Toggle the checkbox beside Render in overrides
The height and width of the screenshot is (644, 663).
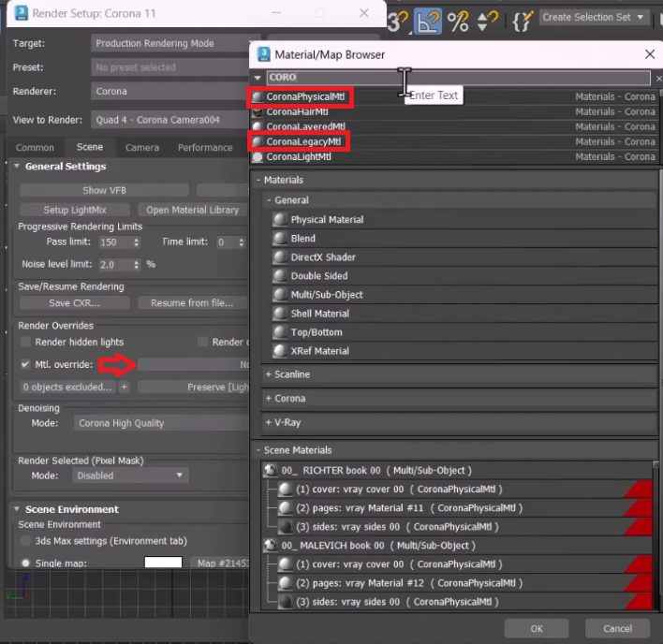tap(203, 342)
